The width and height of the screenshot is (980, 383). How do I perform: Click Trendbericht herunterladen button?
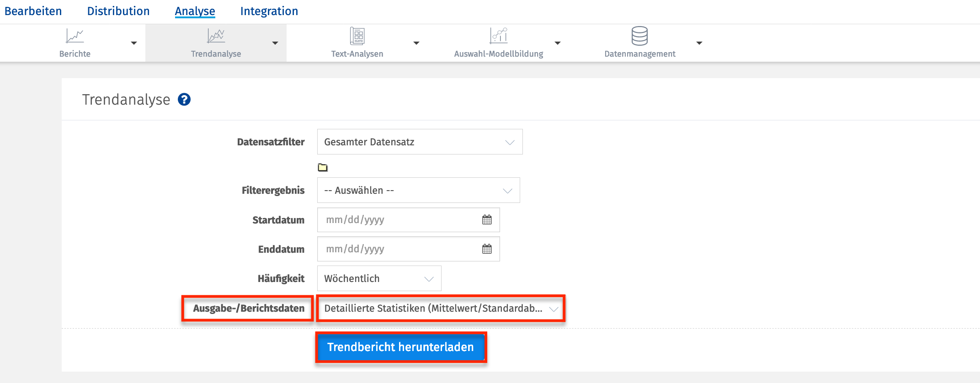[400, 347]
